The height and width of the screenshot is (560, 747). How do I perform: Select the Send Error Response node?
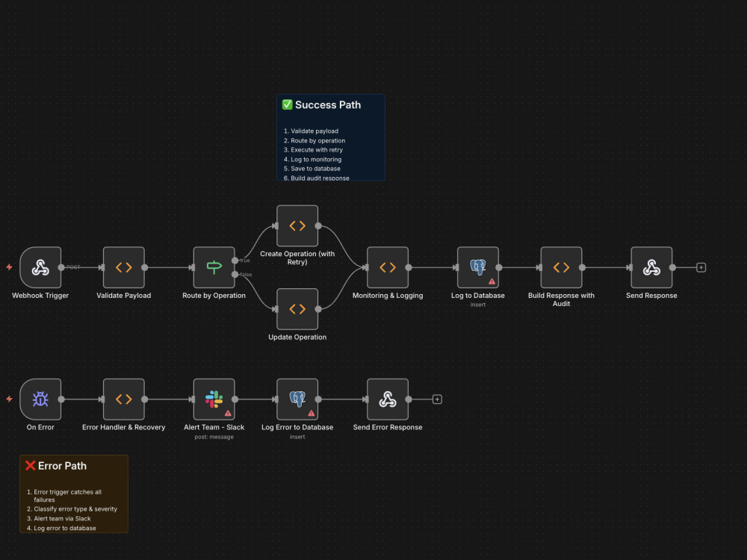tap(388, 399)
